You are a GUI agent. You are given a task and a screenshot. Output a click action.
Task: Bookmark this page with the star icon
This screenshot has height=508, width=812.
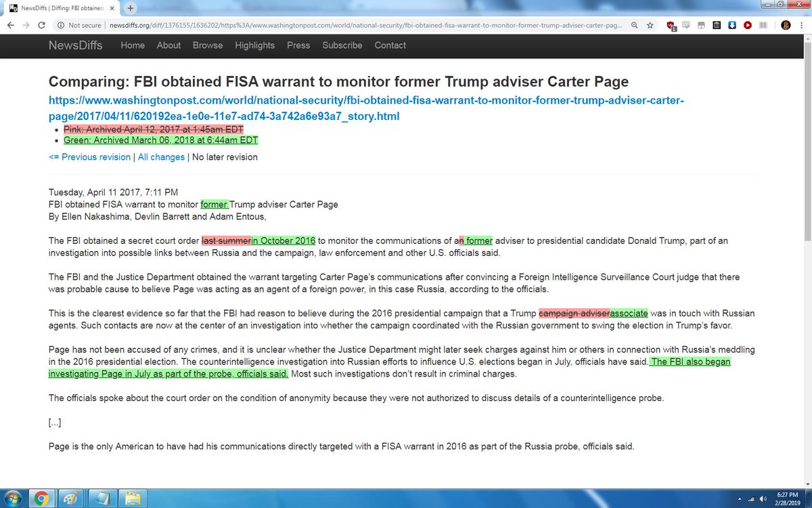tap(650, 25)
